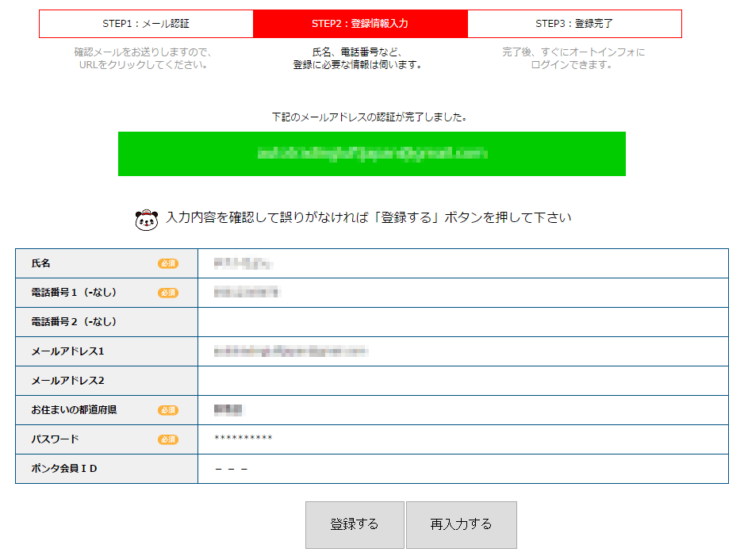Image resolution: width=744 pixels, height=560 pixels.
Task: Click the 必須 badge beside パスワード
Action: [x=167, y=439]
